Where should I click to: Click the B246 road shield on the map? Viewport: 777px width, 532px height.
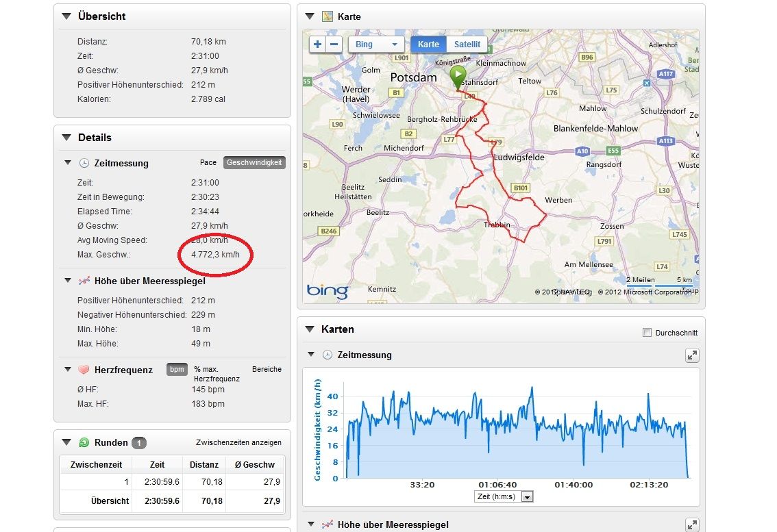point(328,231)
